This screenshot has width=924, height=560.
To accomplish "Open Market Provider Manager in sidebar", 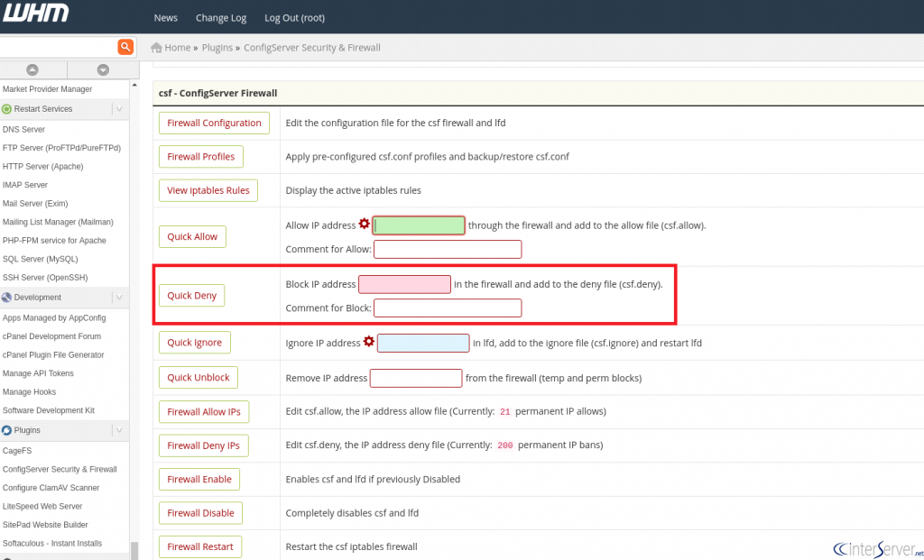I will point(47,89).
